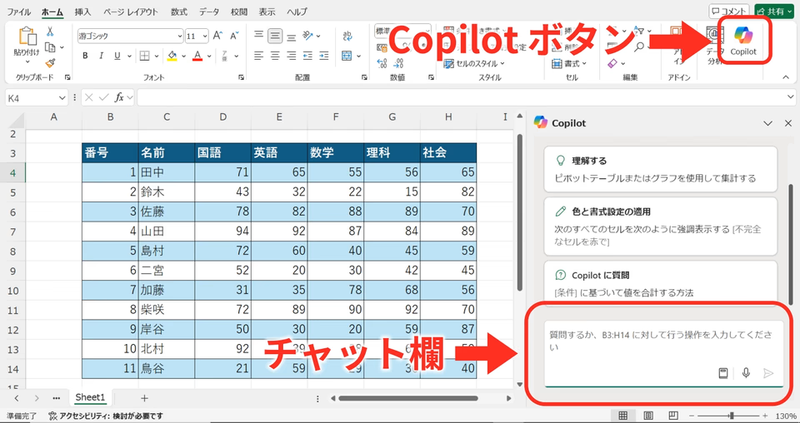Viewport: 800px width, 423px height.
Task: Align text left in the cell
Action: pyautogui.click(x=259, y=56)
